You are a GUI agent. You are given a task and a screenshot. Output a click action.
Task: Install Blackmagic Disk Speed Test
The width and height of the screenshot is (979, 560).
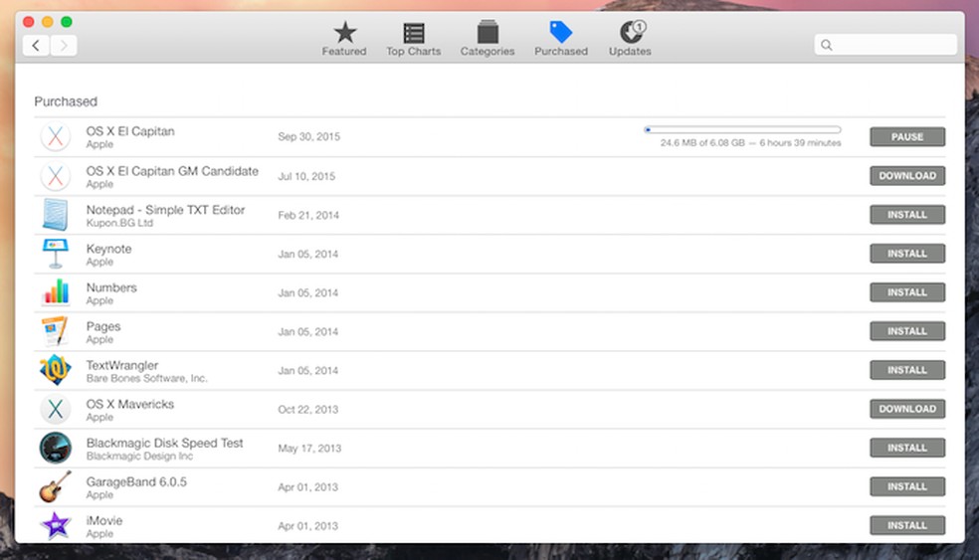coord(907,448)
